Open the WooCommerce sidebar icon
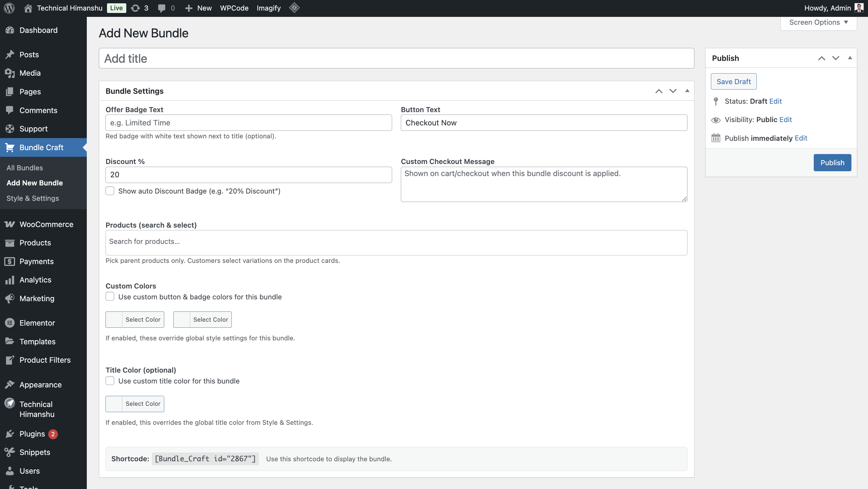 click(10, 224)
